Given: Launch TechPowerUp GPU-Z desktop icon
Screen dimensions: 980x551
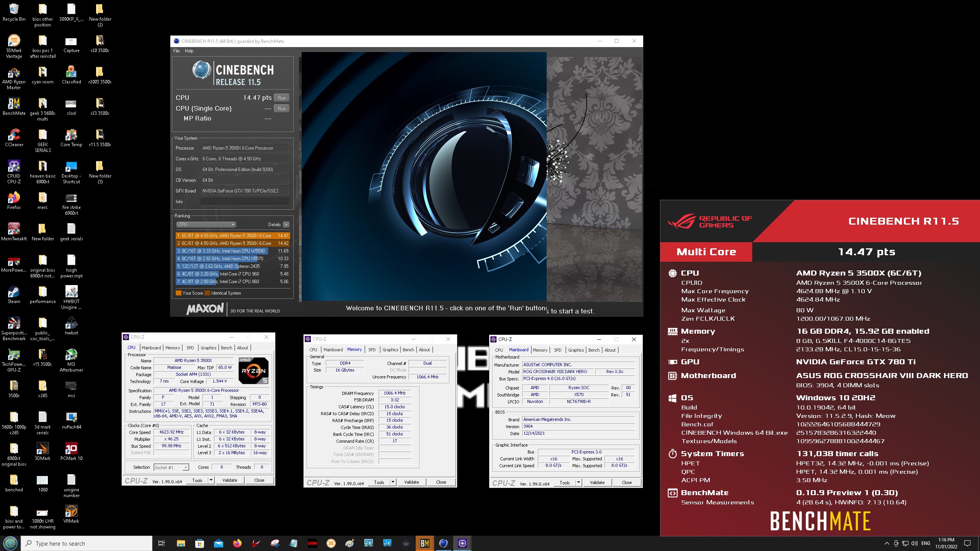Looking at the screenshot, I should [x=14, y=360].
